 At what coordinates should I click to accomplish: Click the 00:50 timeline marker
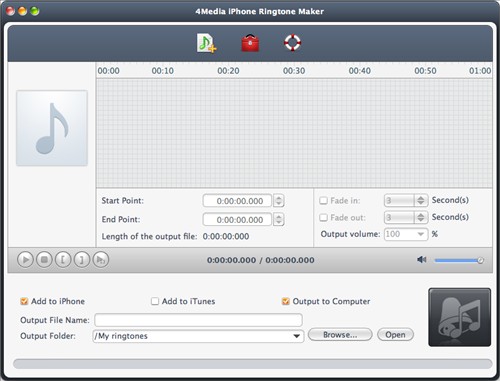(425, 71)
